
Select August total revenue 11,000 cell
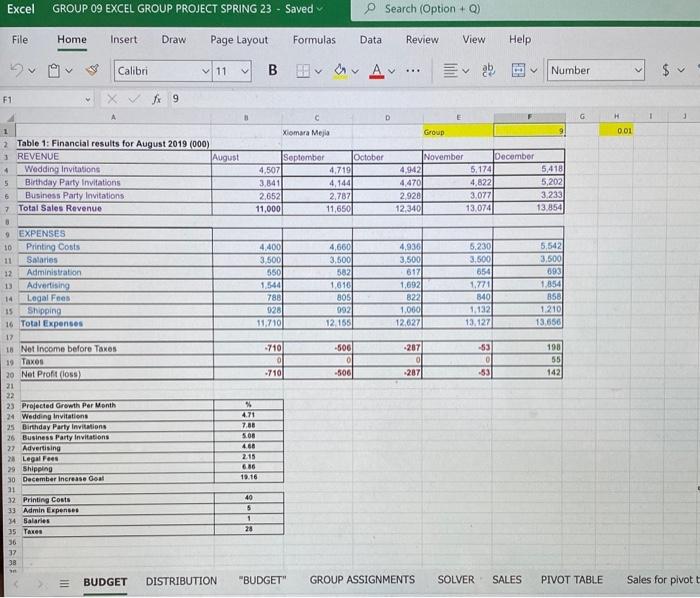tap(247, 209)
